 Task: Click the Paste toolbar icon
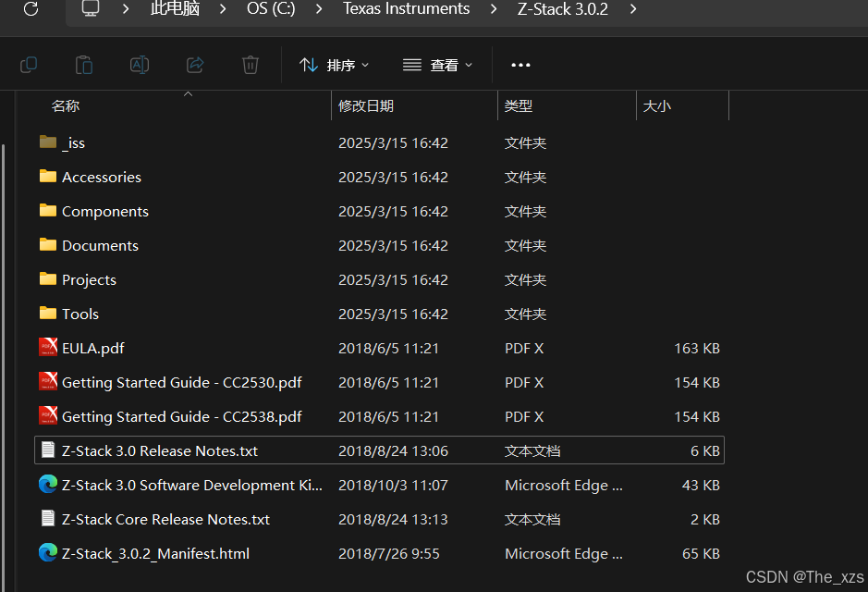point(83,65)
